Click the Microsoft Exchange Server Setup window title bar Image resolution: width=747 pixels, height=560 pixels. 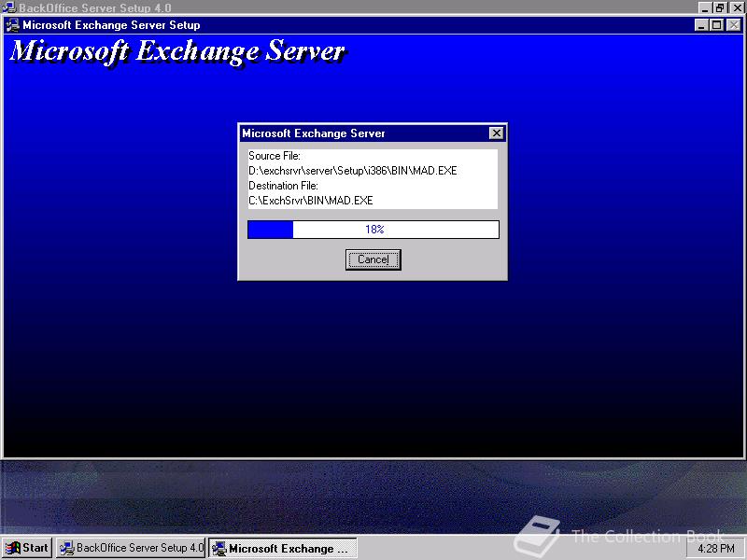click(373, 25)
